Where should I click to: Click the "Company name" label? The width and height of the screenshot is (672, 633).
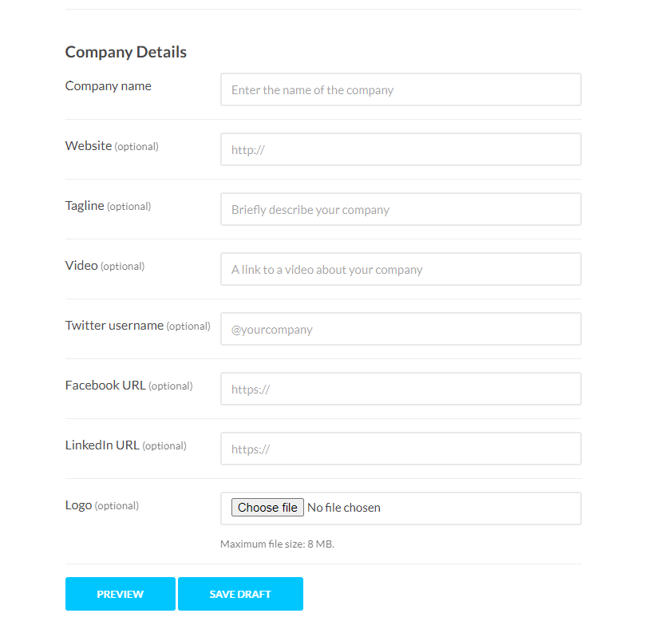pos(108,86)
